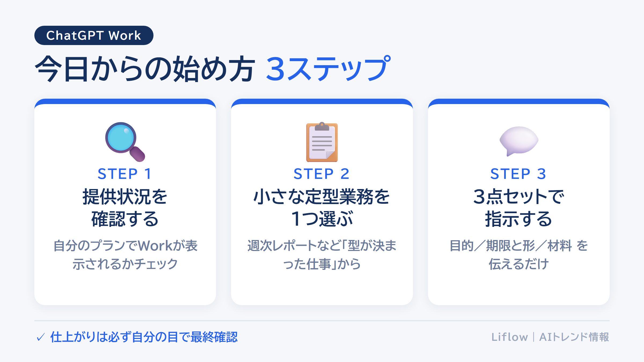The height and width of the screenshot is (362, 644).
Task: Click the blue 3ステップ title text
Action: pyautogui.click(x=328, y=69)
